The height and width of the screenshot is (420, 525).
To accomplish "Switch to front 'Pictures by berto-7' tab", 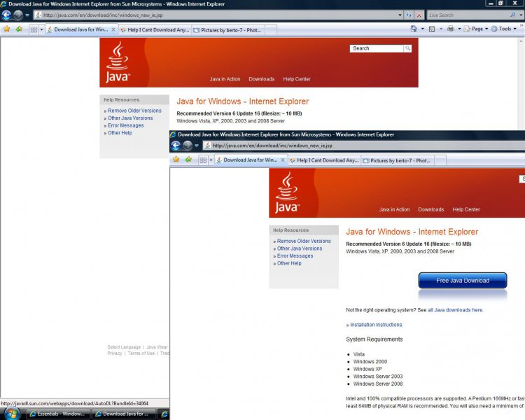I will [397, 160].
